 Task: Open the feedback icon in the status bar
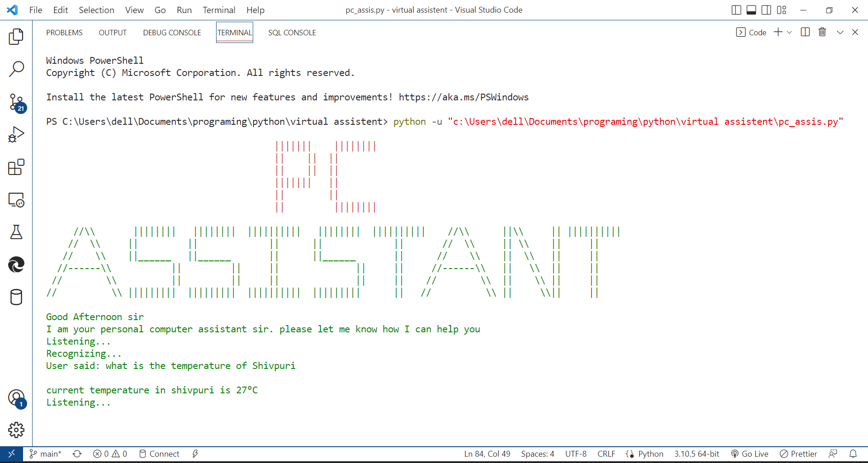click(833, 454)
